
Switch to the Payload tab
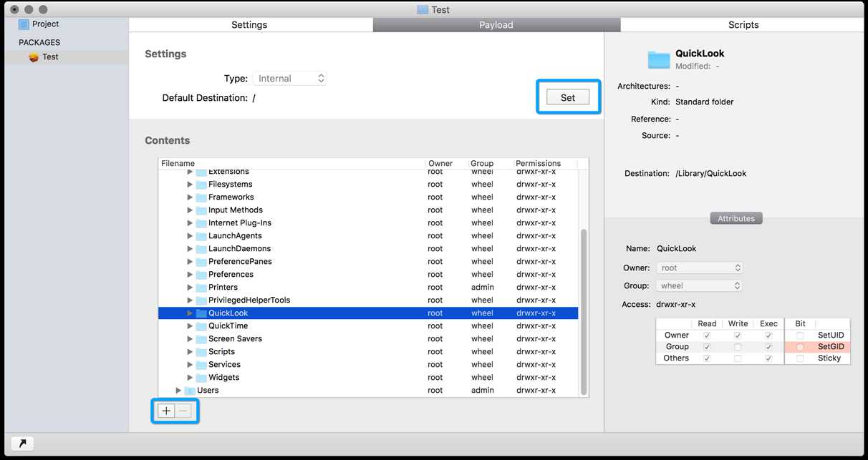496,25
